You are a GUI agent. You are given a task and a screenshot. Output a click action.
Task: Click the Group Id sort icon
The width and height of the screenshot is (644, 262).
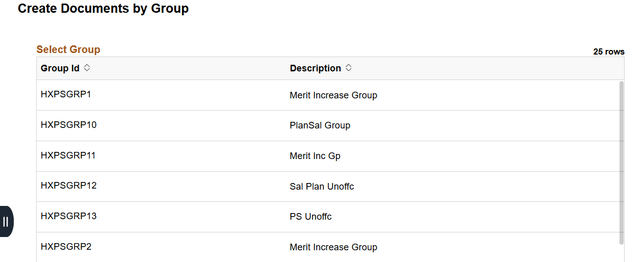tap(87, 68)
